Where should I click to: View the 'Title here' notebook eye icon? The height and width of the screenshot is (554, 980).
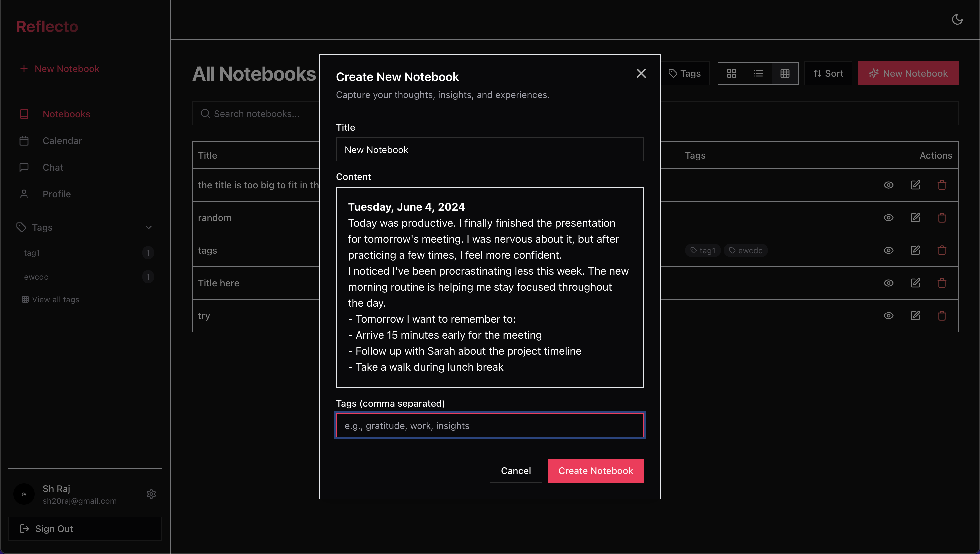tap(888, 283)
